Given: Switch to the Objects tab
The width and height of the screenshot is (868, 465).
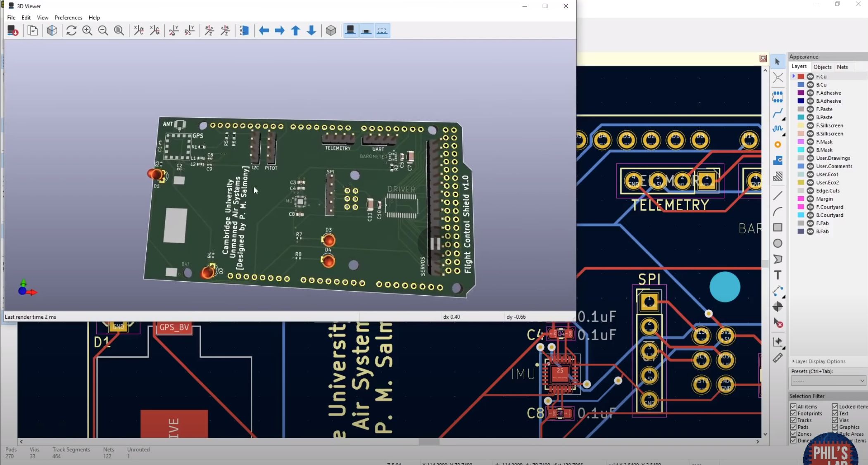Looking at the screenshot, I should 822,67.
